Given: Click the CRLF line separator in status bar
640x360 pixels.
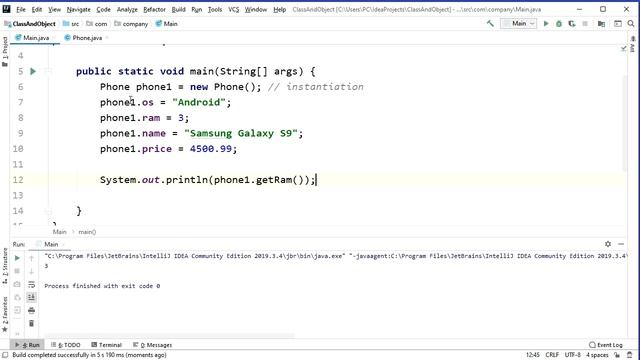Looking at the screenshot, I should coord(552,355).
